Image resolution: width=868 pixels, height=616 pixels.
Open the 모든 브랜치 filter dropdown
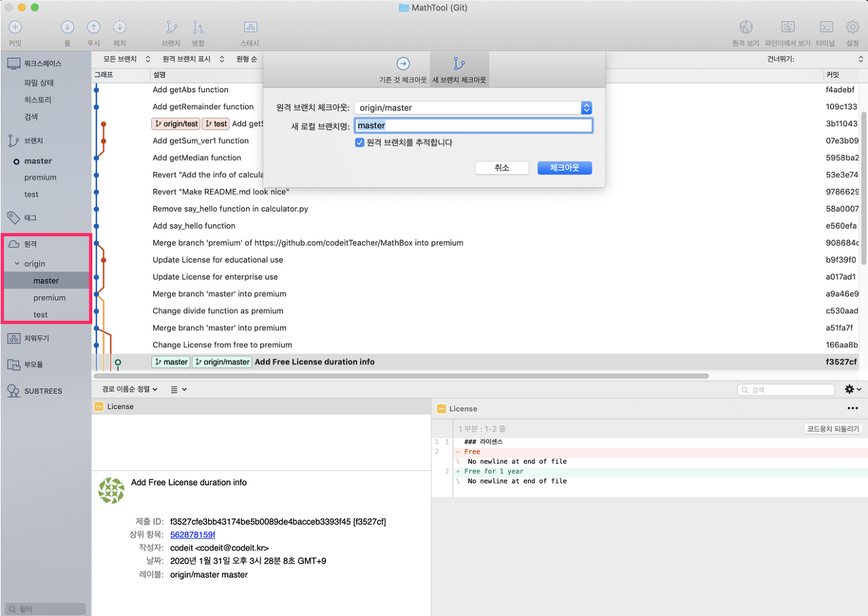tap(127, 59)
